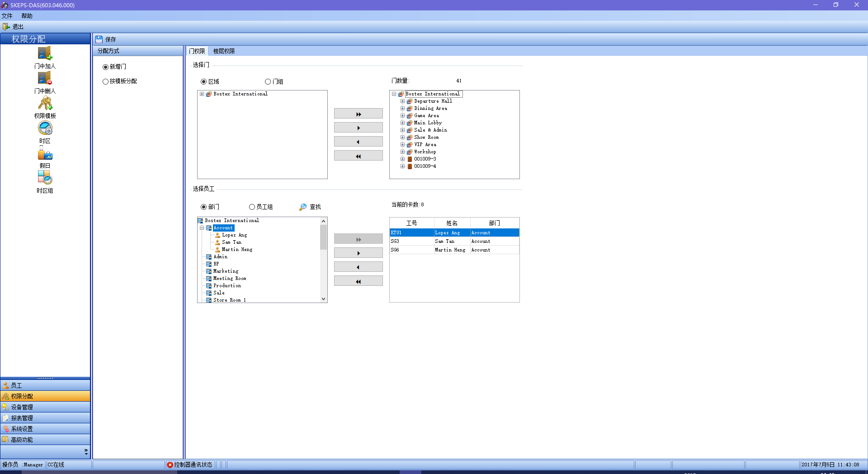Viewport: 868px width, 474px height.
Task: Open the 权限模板 permission template icon
Action: [x=45, y=104]
